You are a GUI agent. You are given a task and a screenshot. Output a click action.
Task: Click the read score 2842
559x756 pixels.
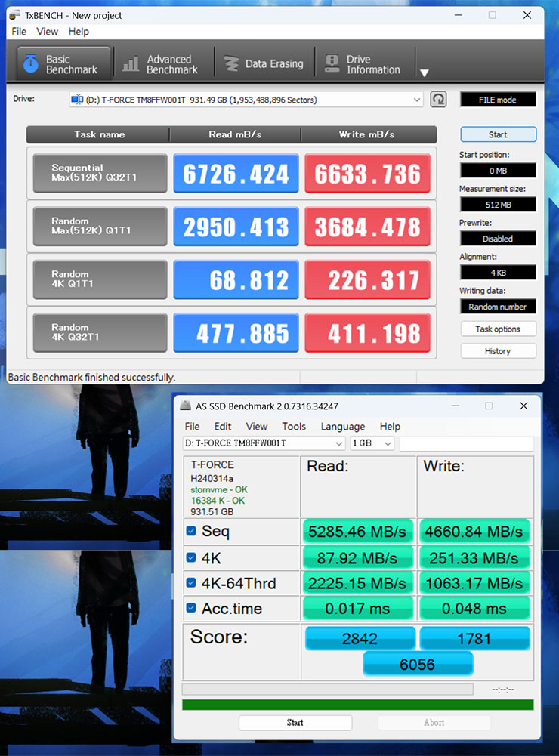(360, 638)
